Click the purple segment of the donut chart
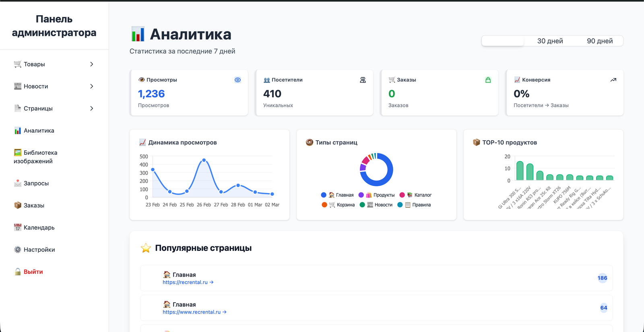The height and width of the screenshot is (332, 644). pyautogui.click(x=363, y=167)
